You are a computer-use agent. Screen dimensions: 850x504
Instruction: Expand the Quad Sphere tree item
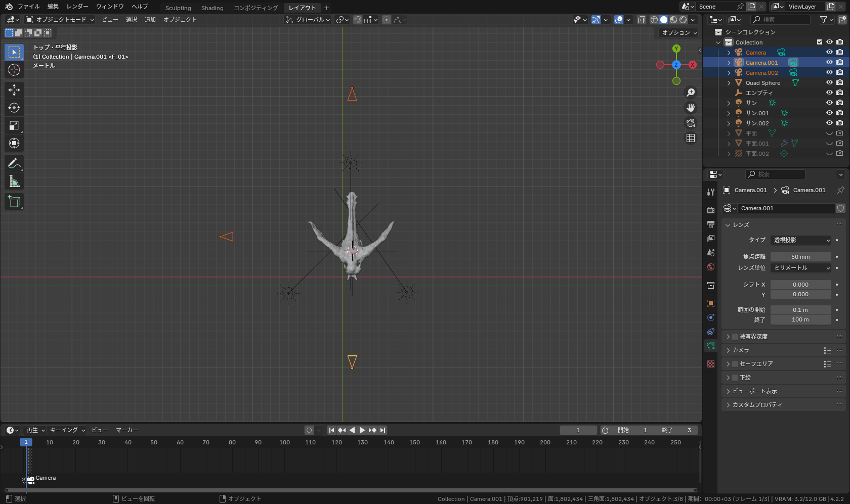(x=729, y=83)
